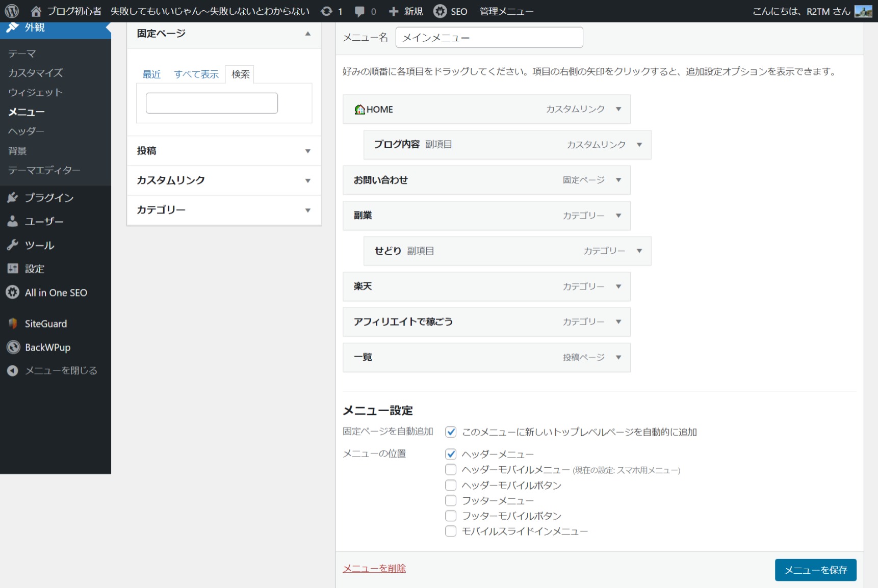Open ウィジェット in the appearance submenu
This screenshot has width=878, height=588.
pyautogui.click(x=35, y=92)
